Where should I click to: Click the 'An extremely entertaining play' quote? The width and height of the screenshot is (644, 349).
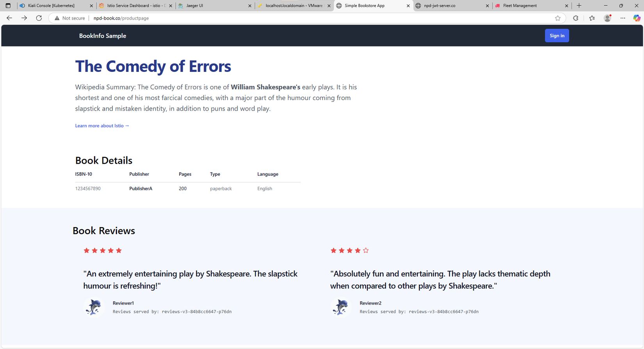point(190,280)
